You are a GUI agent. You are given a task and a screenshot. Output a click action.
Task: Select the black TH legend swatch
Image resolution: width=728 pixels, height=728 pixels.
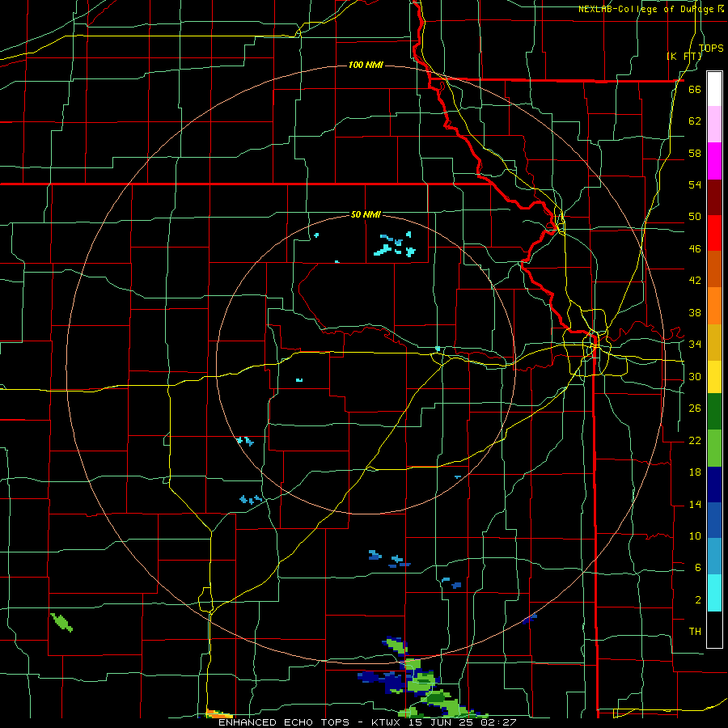pos(714,629)
